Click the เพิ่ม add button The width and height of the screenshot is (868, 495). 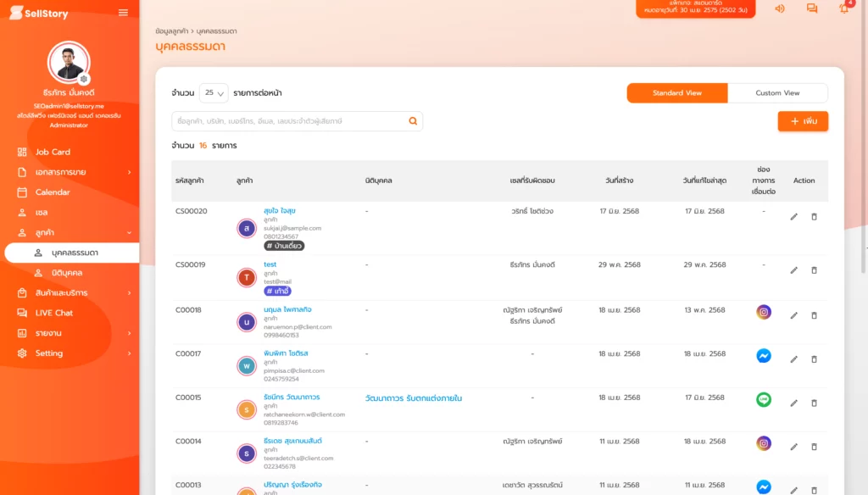(x=803, y=120)
